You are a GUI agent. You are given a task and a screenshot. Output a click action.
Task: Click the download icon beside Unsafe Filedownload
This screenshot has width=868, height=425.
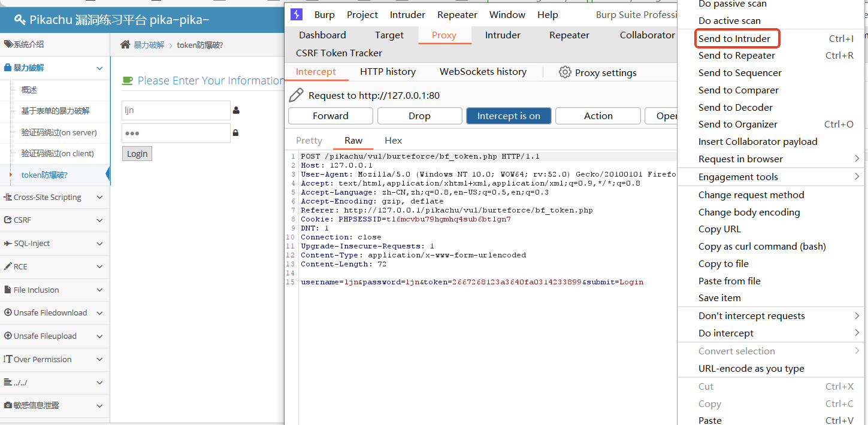coord(8,312)
